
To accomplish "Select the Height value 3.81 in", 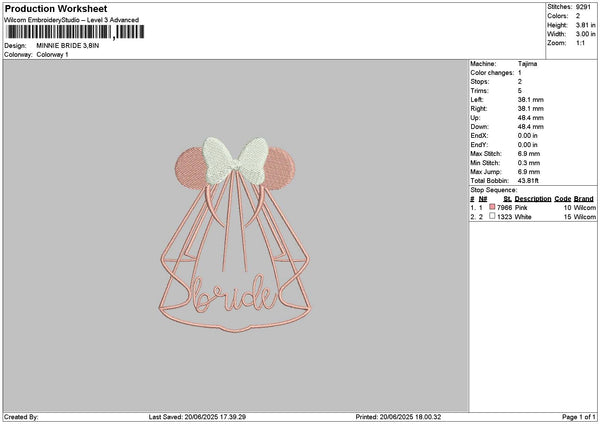I will tap(585, 25).
